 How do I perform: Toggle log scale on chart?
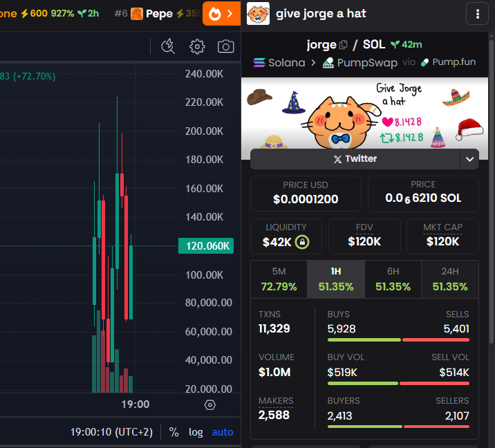(196, 432)
